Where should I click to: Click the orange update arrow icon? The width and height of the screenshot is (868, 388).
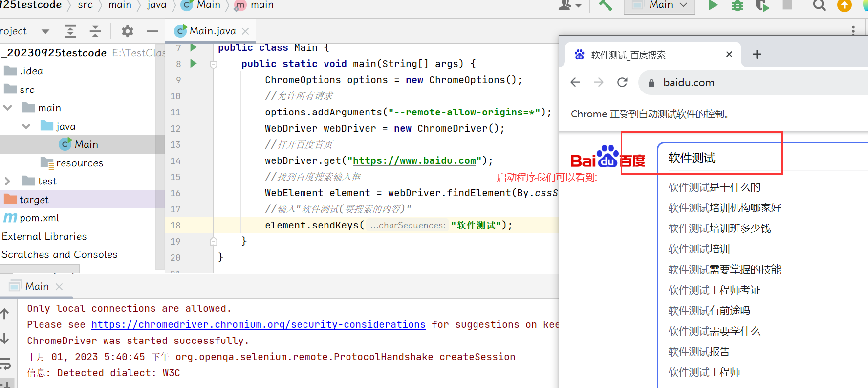click(x=845, y=5)
